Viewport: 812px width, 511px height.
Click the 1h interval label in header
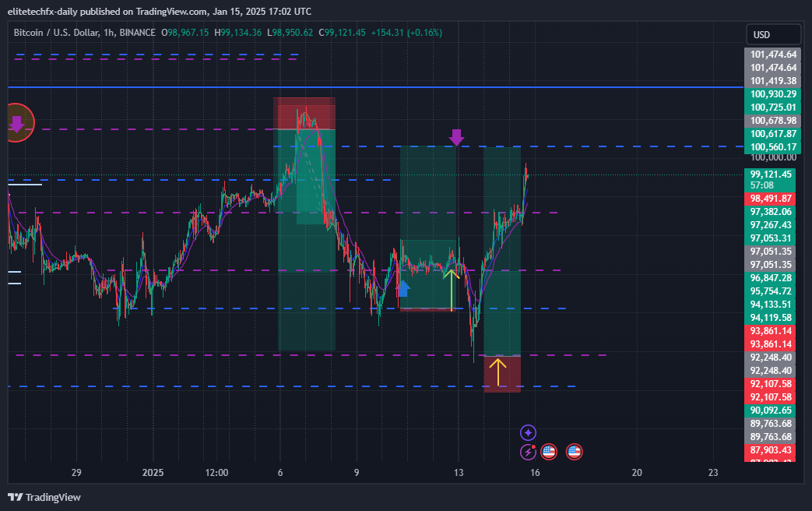(109, 33)
